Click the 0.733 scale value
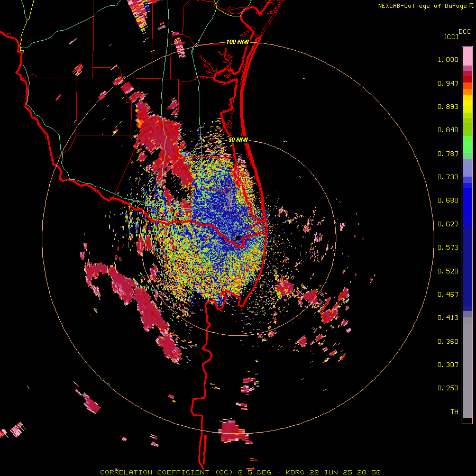 coord(448,177)
